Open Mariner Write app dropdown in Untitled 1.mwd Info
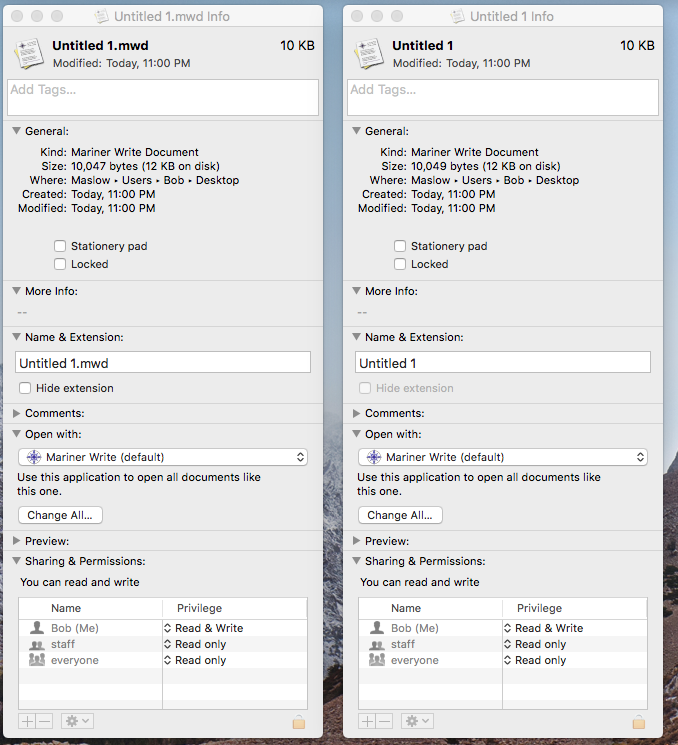 pos(163,457)
